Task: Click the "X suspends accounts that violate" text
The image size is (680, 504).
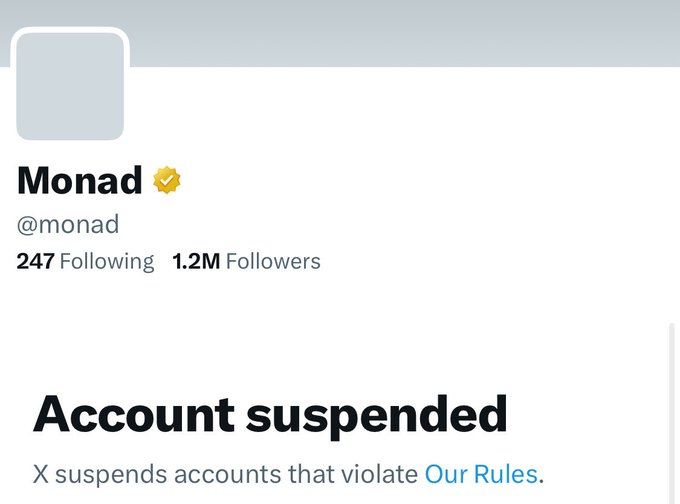Action: [225, 472]
